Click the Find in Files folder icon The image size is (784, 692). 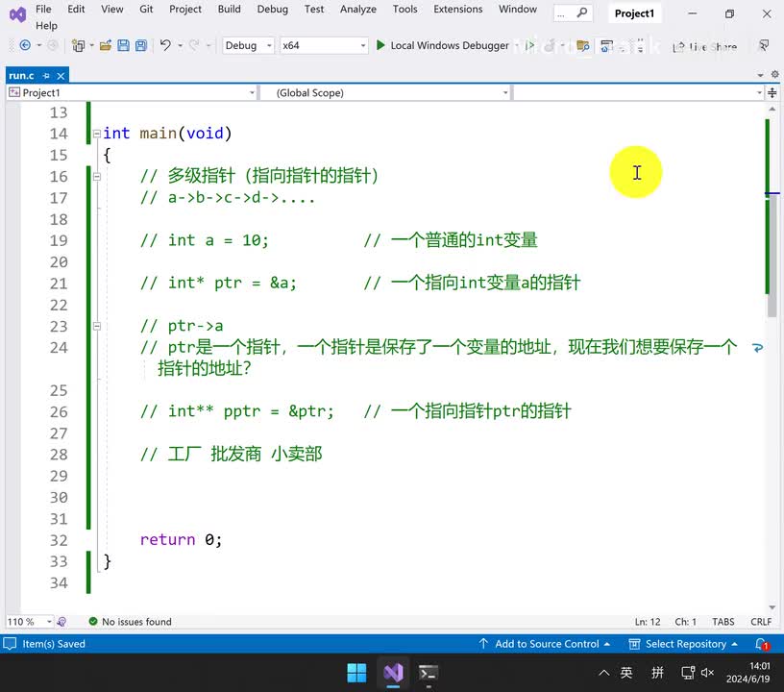pyautogui.click(x=583, y=46)
